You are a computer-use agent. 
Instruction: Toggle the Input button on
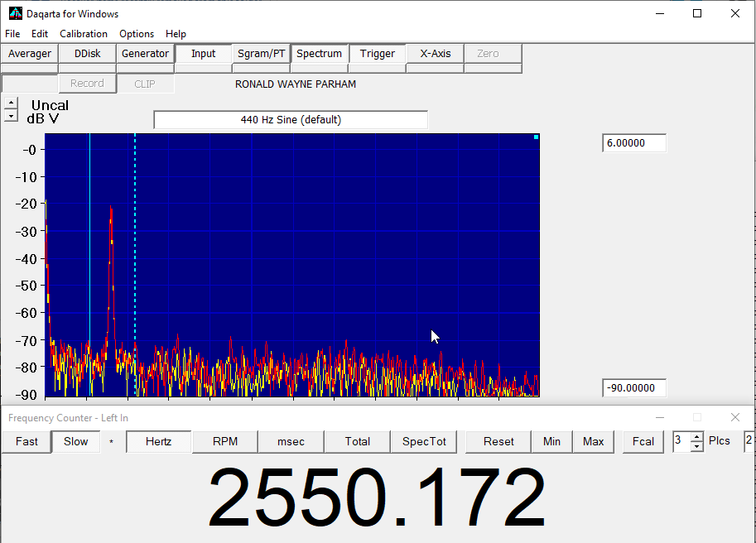pos(203,54)
